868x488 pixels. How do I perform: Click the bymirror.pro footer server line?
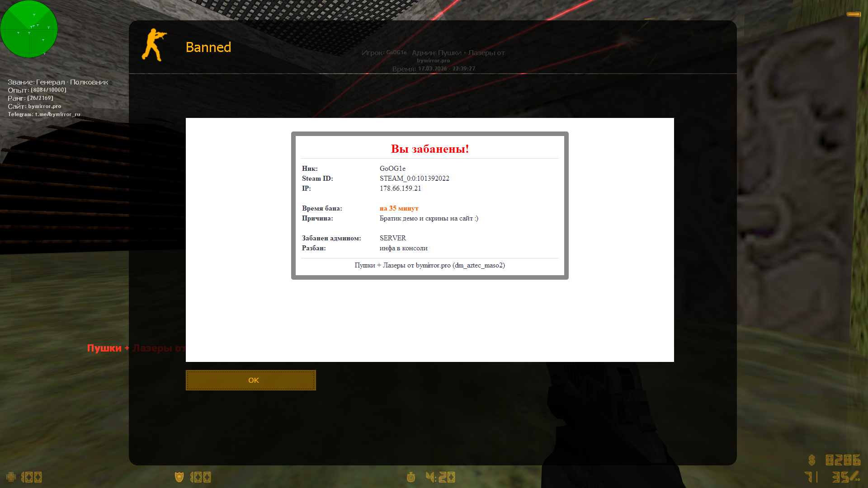tap(429, 265)
